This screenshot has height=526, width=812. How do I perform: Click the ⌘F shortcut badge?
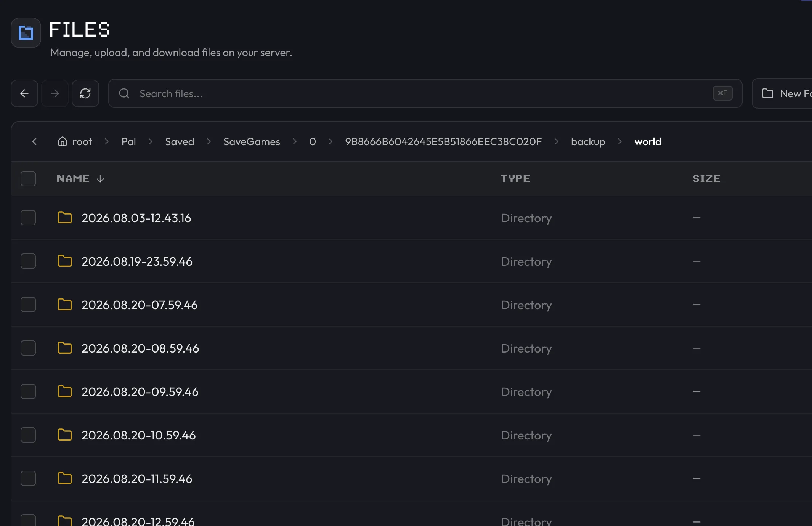pyautogui.click(x=722, y=93)
